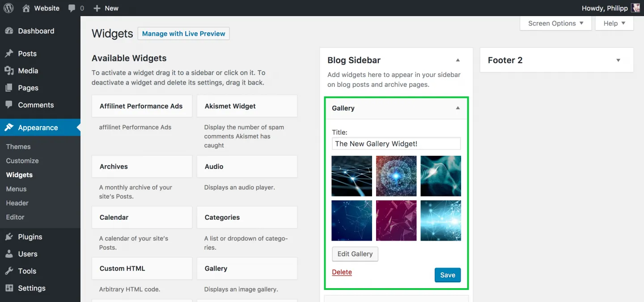
Task: Click the Pages icon in sidebar
Action: [x=9, y=88]
